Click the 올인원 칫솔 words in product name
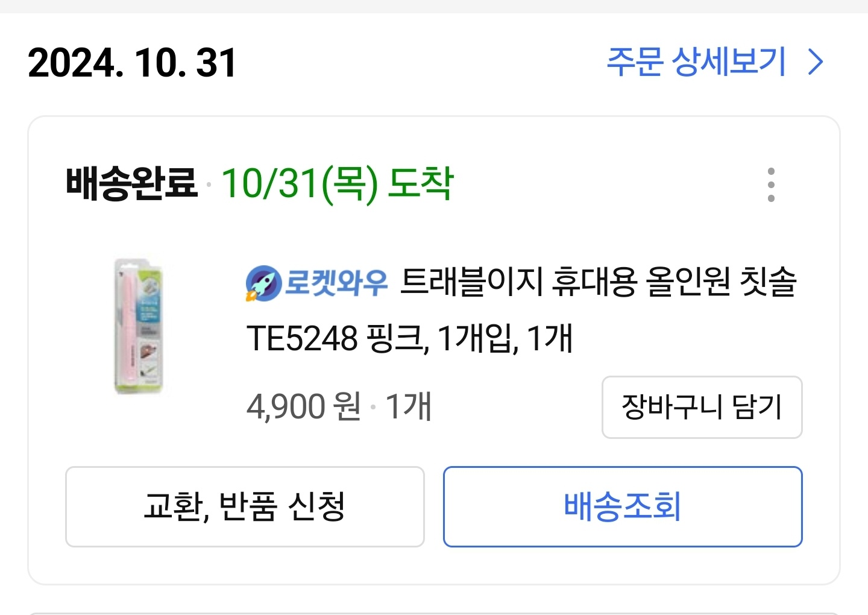 tap(721, 282)
